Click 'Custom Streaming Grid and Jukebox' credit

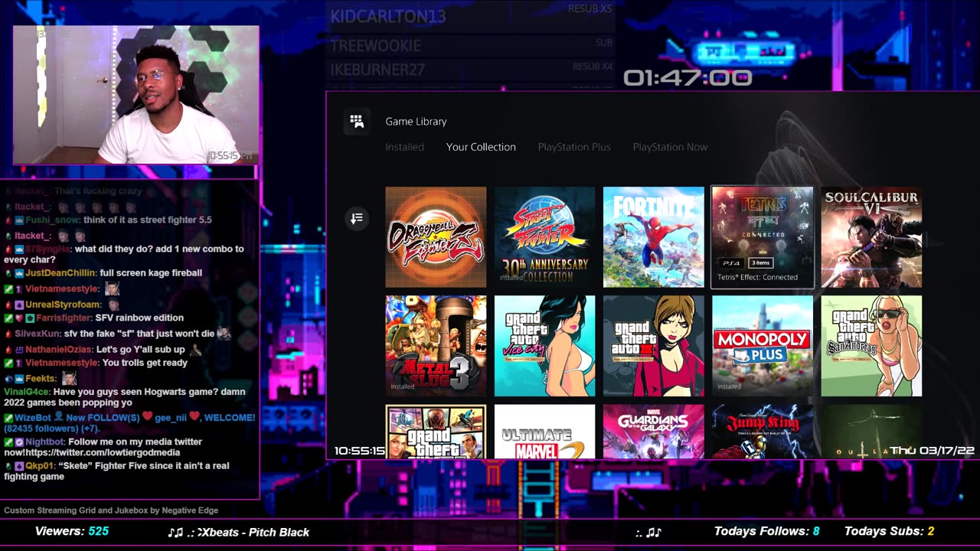(x=111, y=510)
